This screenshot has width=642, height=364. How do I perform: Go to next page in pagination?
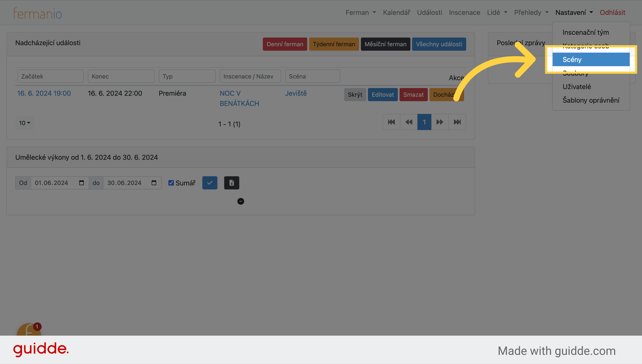[x=440, y=122]
